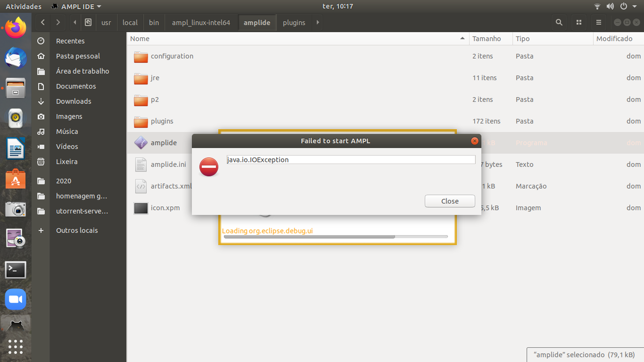Click the search icon in Files toolbar
The image size is (644, 362).
point(559,23)
